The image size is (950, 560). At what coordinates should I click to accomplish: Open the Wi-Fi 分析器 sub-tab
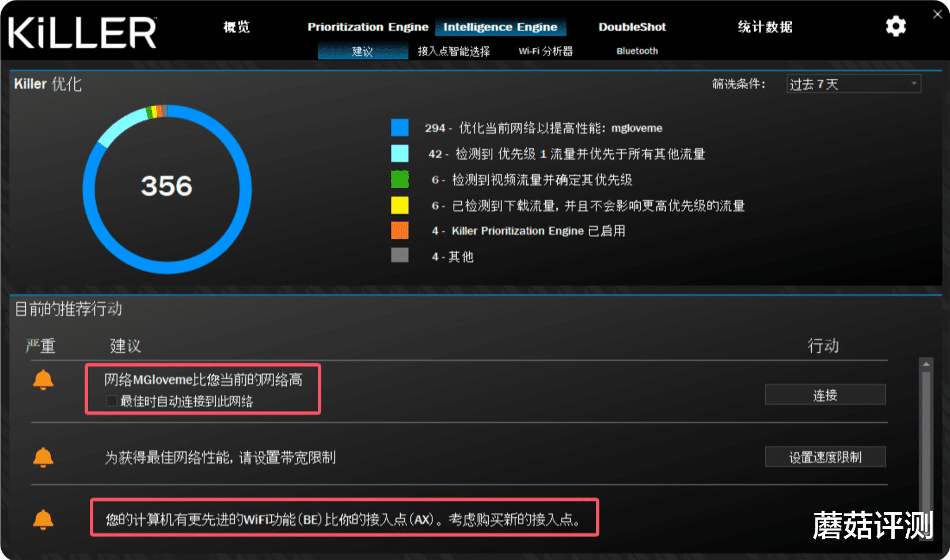click(546, 51)
